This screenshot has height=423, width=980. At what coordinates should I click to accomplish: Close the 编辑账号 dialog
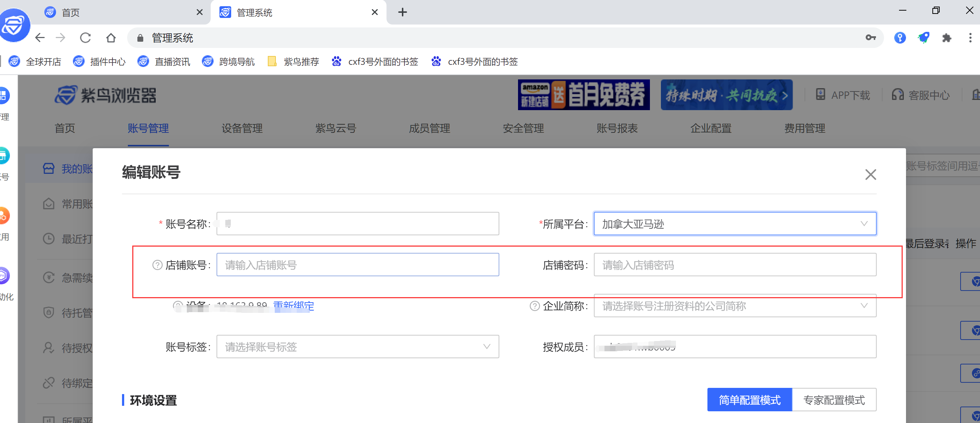[870, 175]
